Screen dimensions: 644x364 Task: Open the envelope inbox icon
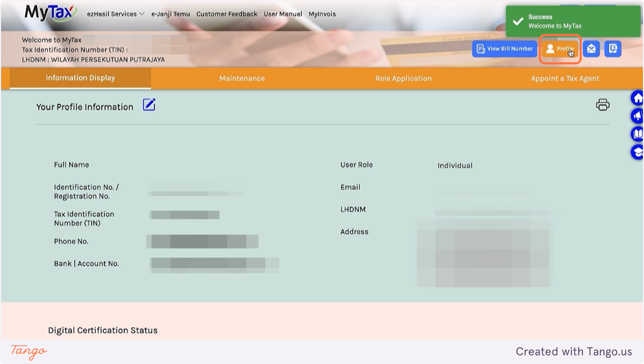click(591, 49)
